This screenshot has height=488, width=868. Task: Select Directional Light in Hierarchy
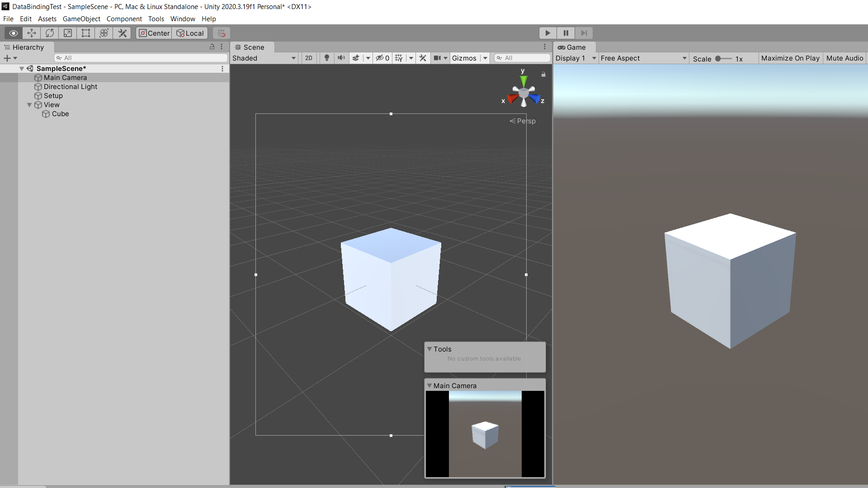pyautogui.click(x=70, y=87)
